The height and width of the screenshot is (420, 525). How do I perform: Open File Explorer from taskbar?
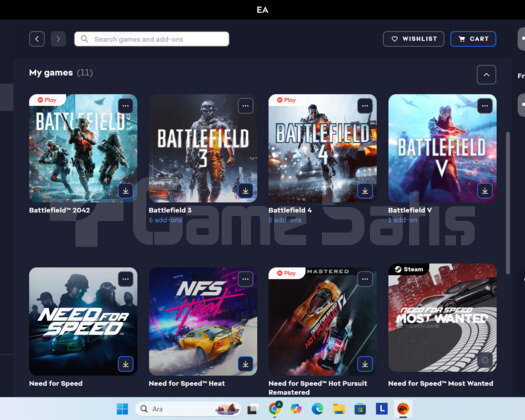[339, 409]
